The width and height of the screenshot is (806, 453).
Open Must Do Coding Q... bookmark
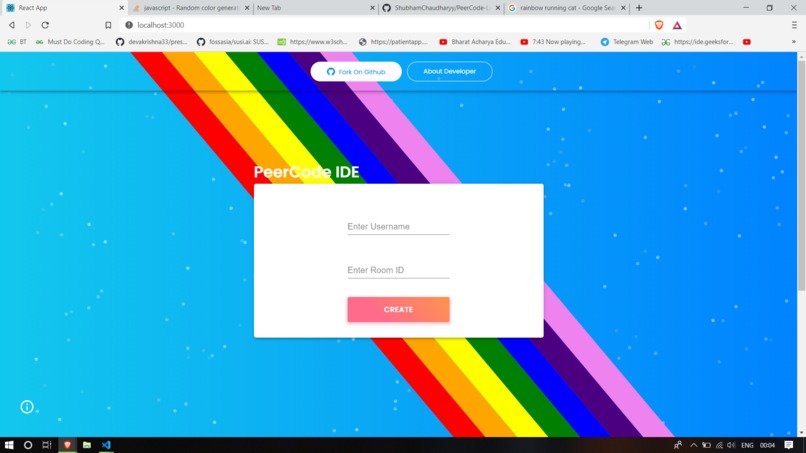tap(70, 42)
